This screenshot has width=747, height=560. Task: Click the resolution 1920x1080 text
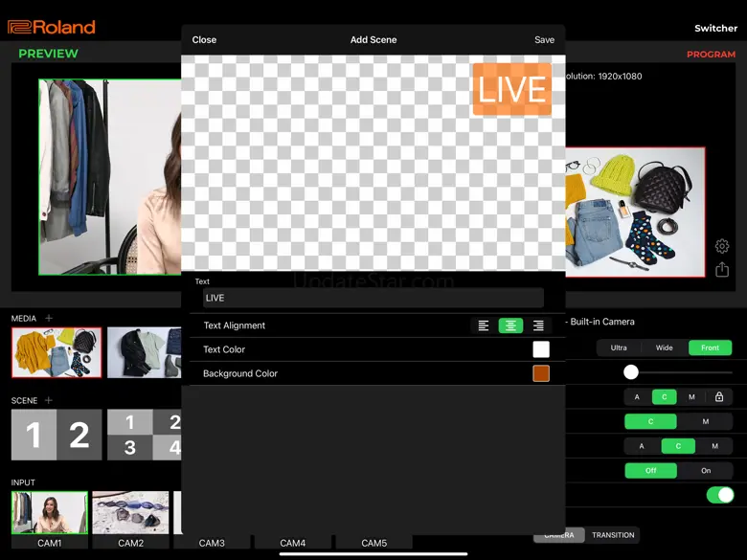coord(603,77)
